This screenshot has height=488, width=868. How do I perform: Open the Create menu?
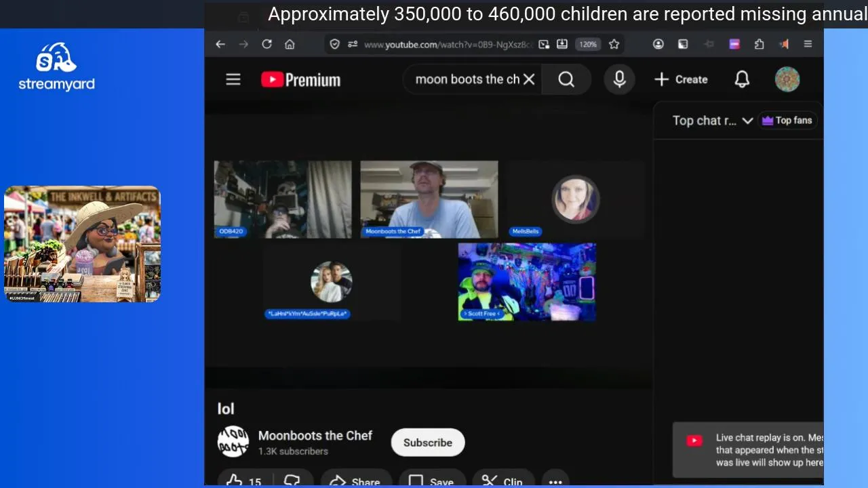[x=681, y=79]
